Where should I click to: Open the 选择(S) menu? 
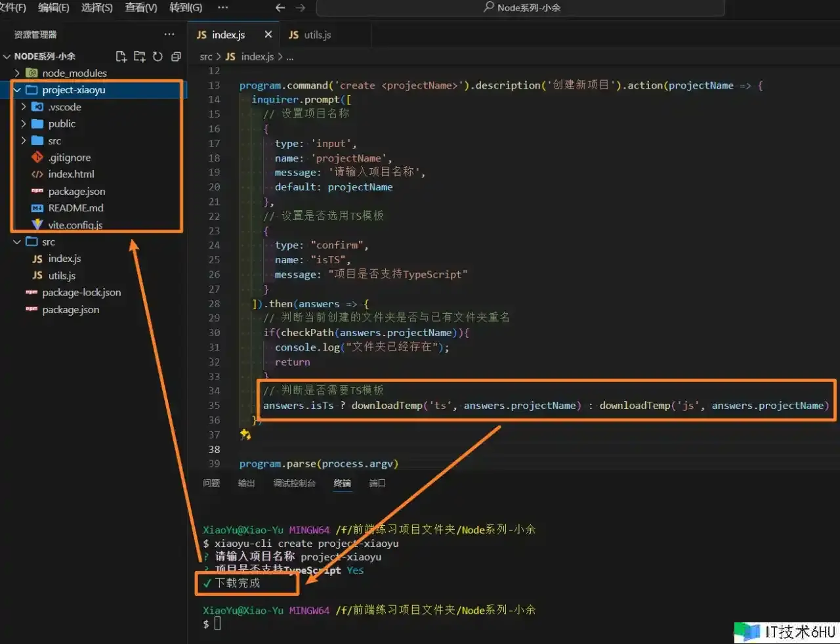click(97, 8)
